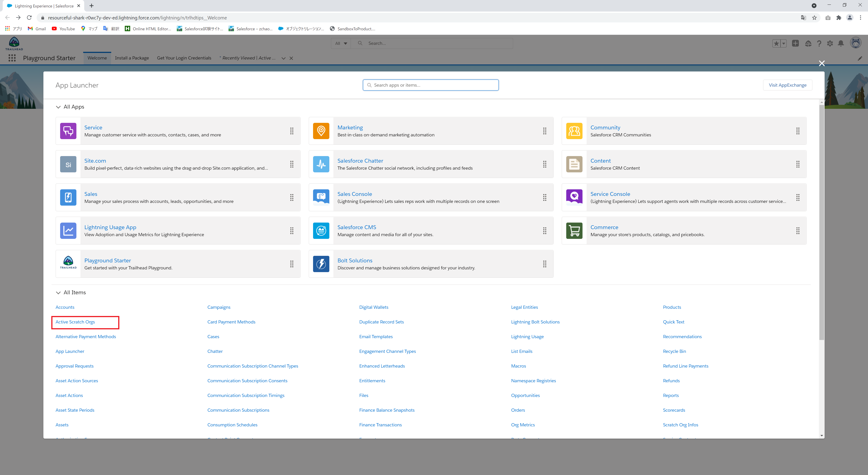This screenshot has width=868, height=475.
Task: Open the Marketing app icon
Action: [321, 131]
